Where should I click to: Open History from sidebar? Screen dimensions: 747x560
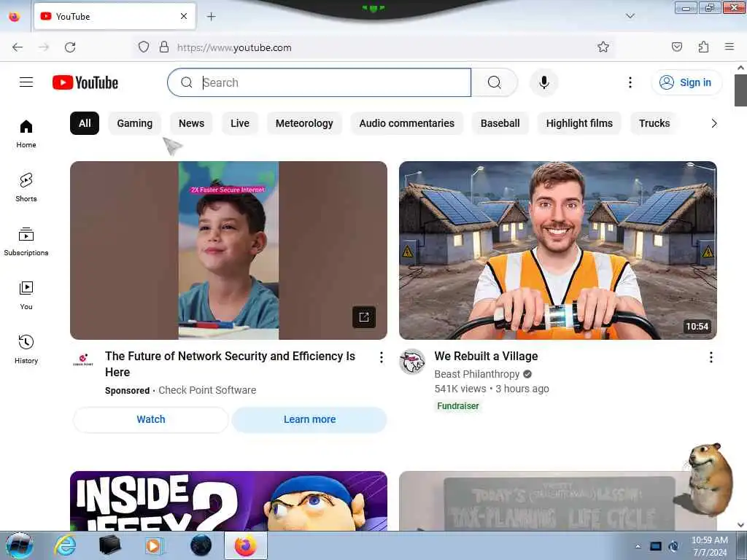26,349
